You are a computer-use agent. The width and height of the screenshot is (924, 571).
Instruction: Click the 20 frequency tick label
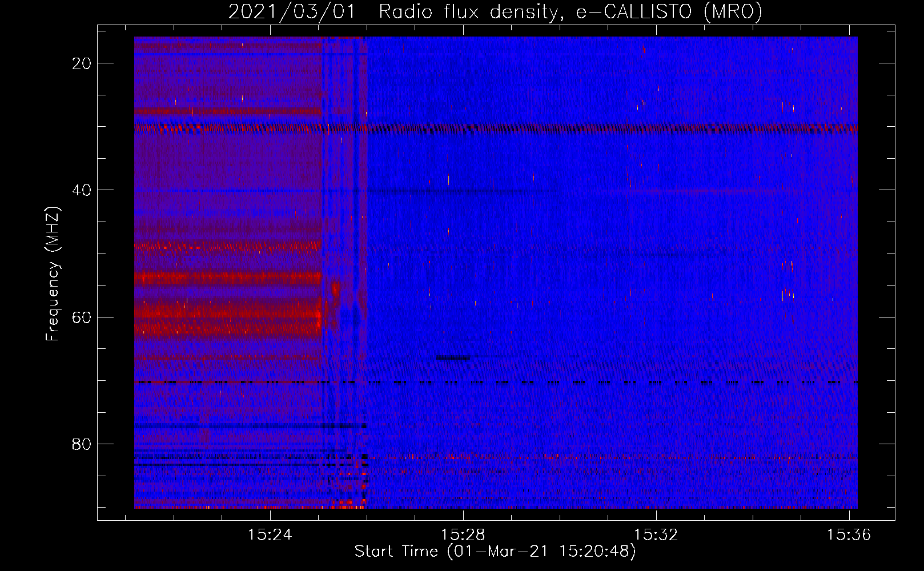coord(82,63)
